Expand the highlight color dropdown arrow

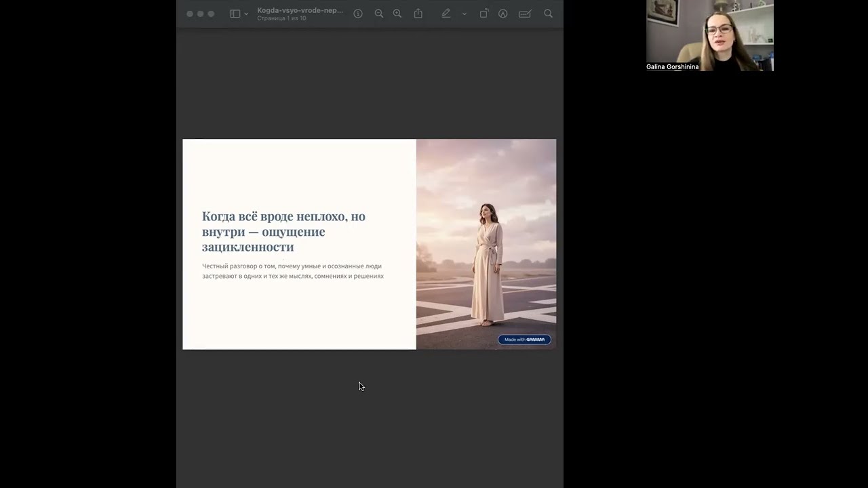click(465, 14)
